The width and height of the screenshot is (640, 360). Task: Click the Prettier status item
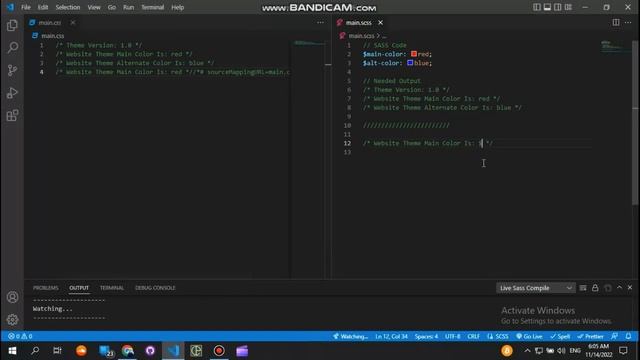point(590,336)
